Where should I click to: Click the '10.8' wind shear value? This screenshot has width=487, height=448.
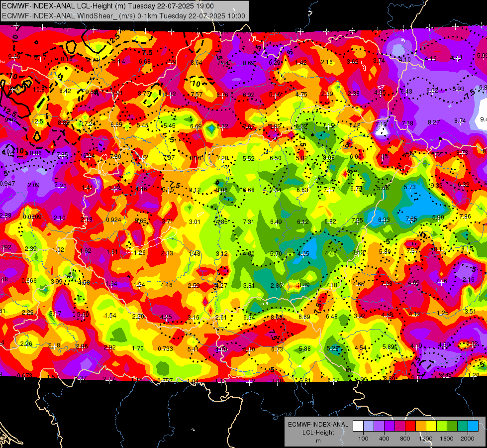point(38,90)
